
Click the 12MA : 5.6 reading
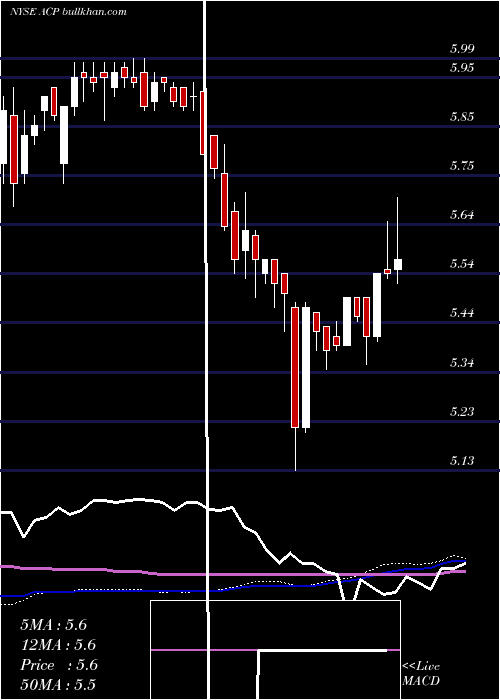coord(58,645)
